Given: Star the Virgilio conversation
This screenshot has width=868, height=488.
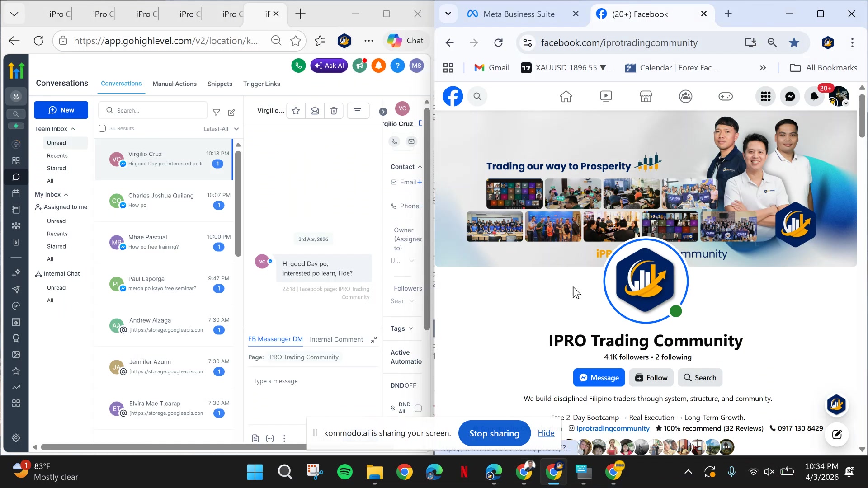Looking at the screenshot, I should [296, 111].
